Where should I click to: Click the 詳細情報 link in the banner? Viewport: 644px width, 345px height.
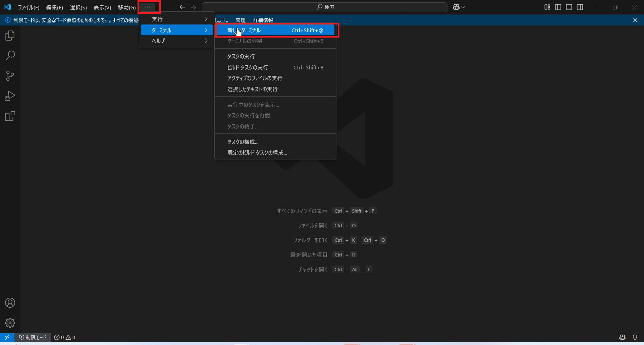[263, 20]
